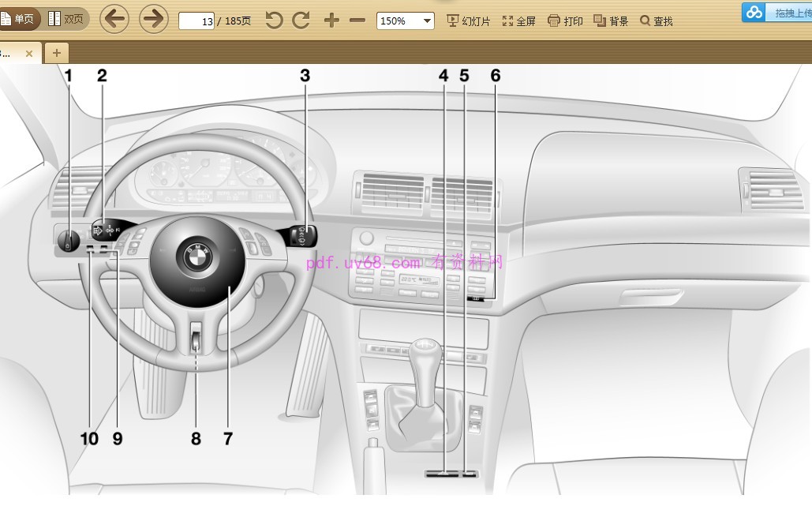The width and height of the screenshot is (812, 521).
Task: Rotate the page clockwise
Action: (x=301, y=21)
